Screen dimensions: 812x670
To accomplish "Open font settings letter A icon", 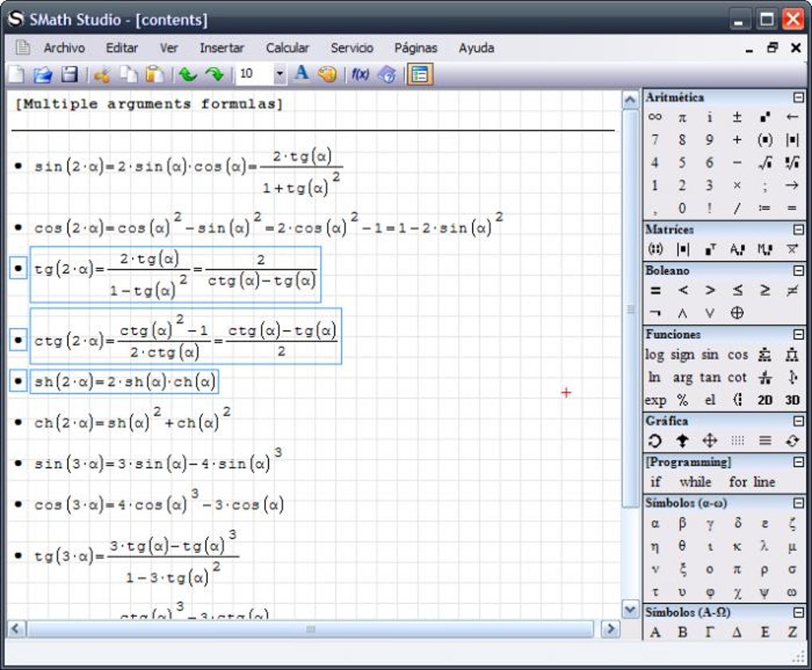I will click(302, 73).
